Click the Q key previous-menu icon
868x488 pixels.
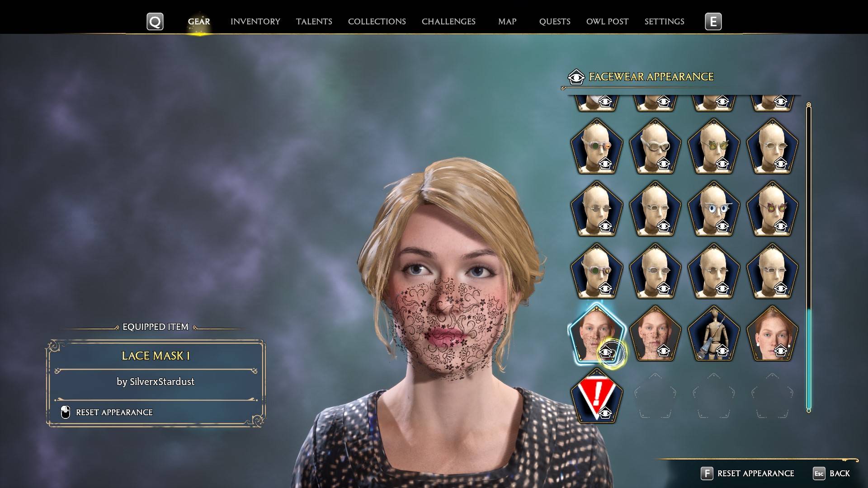tap(155, 22)
